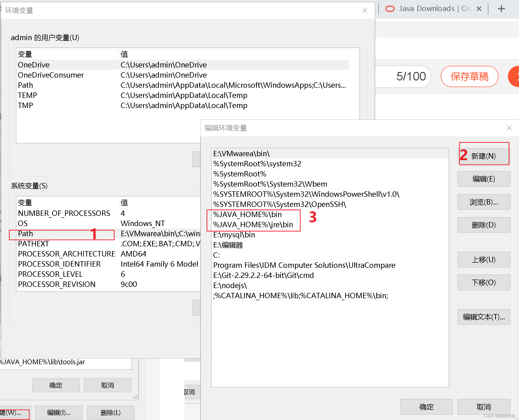
Task: Select the WindowsPowerShell\v1.0\ entry
Action: (x=330, y=194)
